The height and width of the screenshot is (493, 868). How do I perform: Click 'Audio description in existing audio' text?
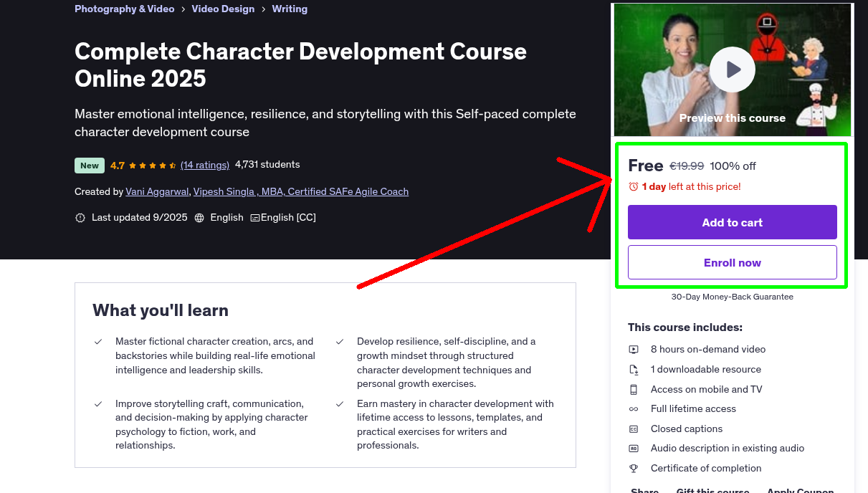tap(728, 449)
